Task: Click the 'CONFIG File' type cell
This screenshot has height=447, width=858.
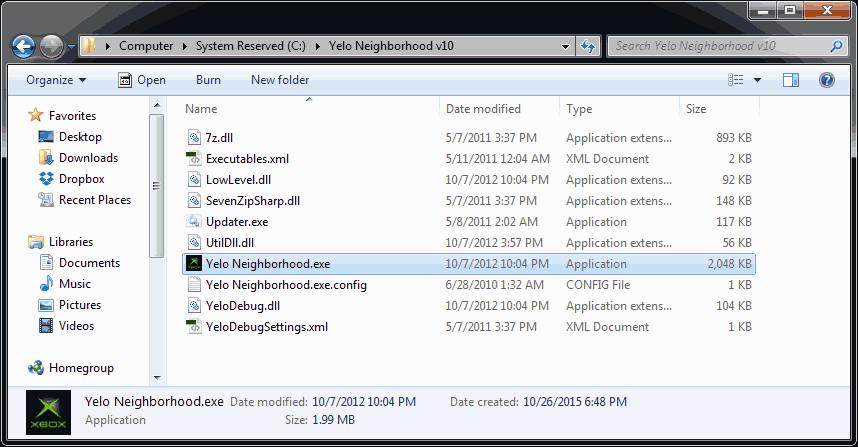Action: (598, 285)
